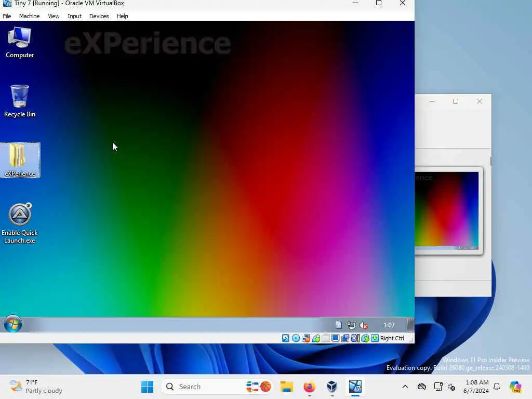Screen dimensions: 532x399
Task: Click the overlapping blue screens status icon
Action: (x=345, y=338)
